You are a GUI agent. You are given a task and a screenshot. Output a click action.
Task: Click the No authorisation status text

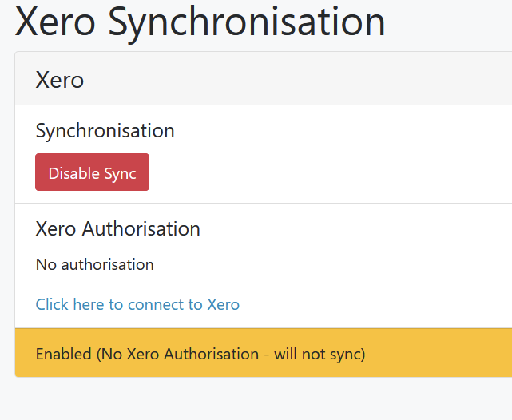point(95,264)
